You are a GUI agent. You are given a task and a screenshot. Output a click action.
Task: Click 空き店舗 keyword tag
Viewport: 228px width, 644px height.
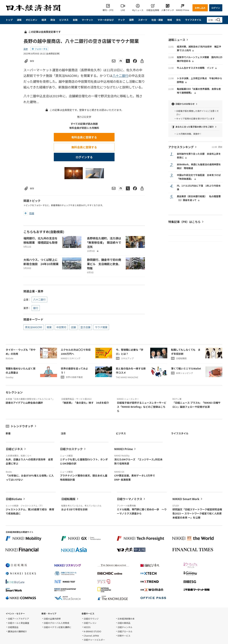click(x=85, y=327)
